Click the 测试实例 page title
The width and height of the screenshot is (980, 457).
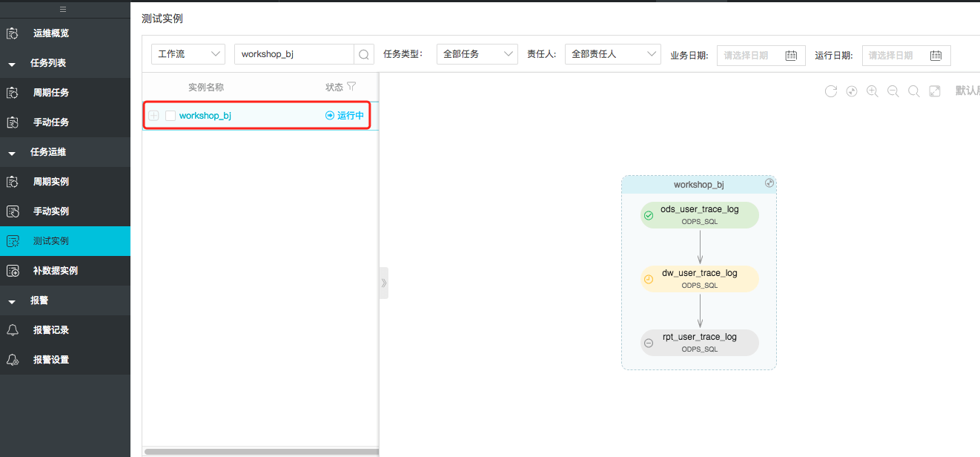pyautogui.click(x=162, y=19)
